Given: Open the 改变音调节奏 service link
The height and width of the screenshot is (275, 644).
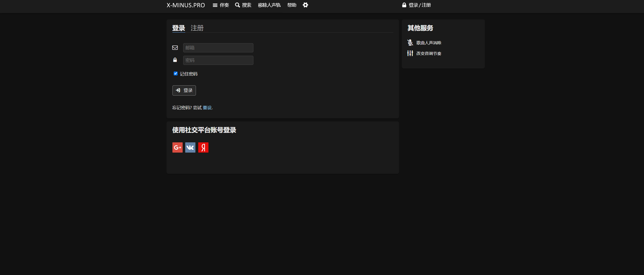Looking at the screenshot, I should pyautogui.click(x=429, y=53).
